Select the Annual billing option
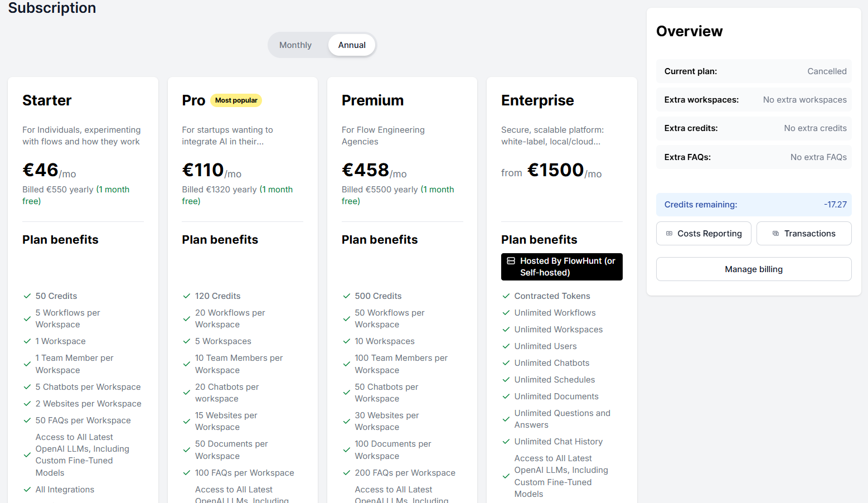The height and width of the screenshot is (503, 868). pos(352,45)
